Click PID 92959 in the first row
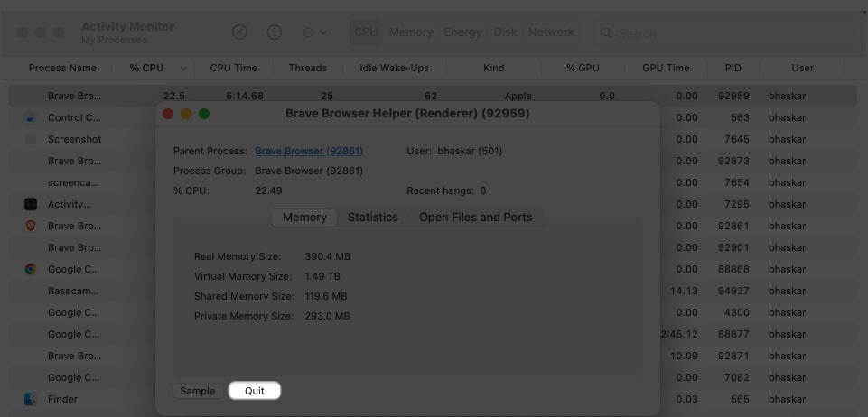The image size is (868, 417). pos(733,96)
